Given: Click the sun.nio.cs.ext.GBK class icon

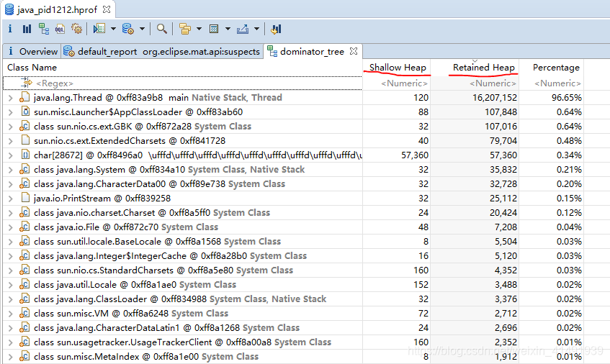Looking at the screenshot, I should tap(24, 127).
